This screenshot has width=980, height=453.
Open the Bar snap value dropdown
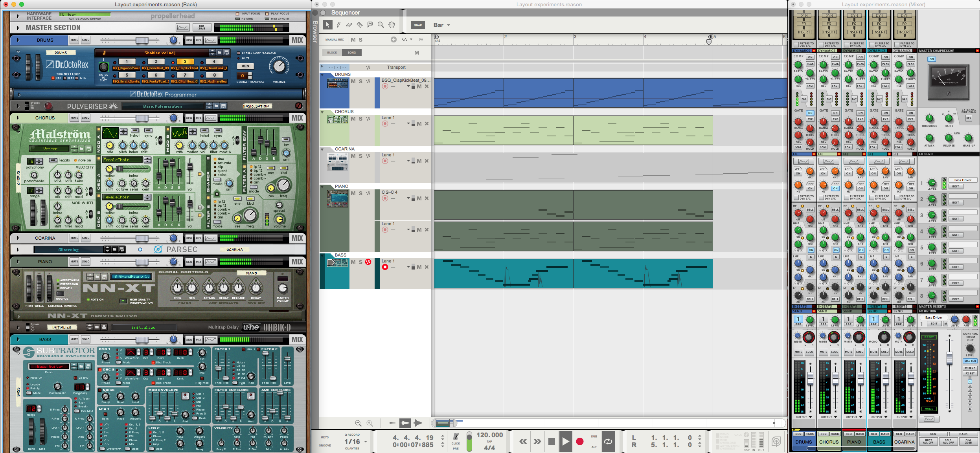click(x=442, y=25)
